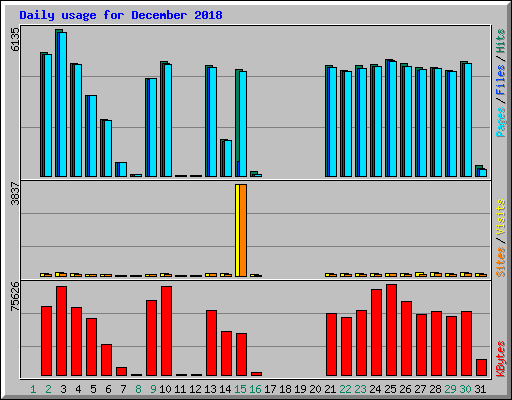Viewport: 512px width, 400px height.
Task: Click day label 29 on the x-axis
Action: (x=450, y=389)
